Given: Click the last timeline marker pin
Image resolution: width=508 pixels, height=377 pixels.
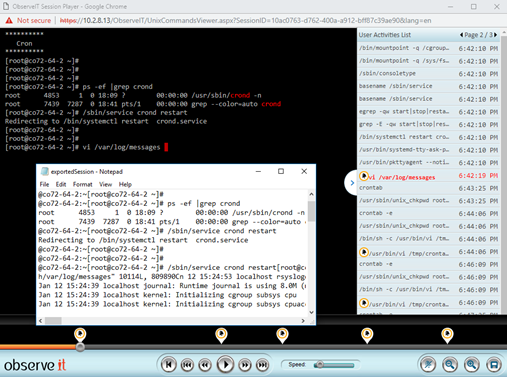Looking at the screenshot, I should tap(447, 335).
